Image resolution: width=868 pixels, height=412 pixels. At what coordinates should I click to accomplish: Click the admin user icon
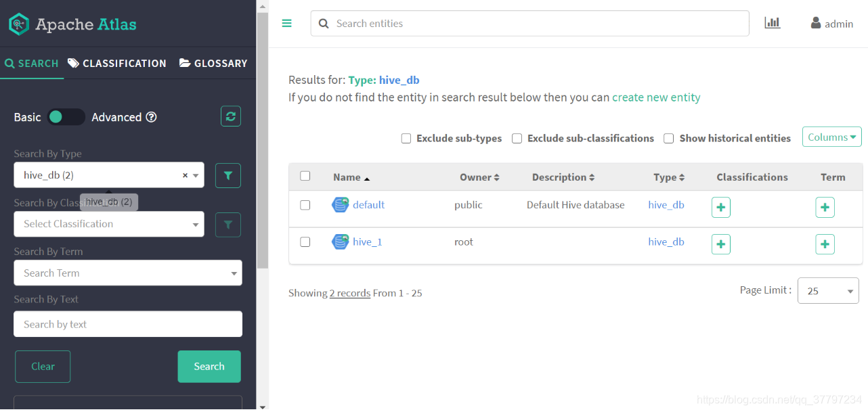click(x=816, y=23)
